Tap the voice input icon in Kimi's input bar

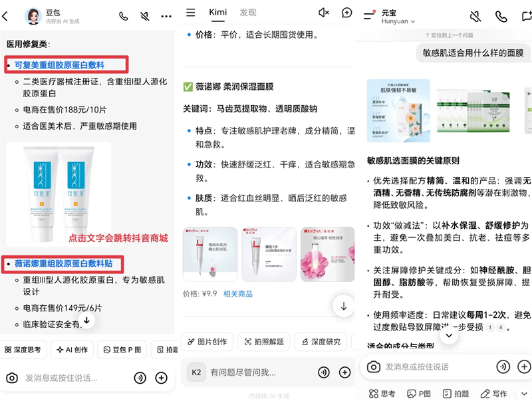click(324, 372)
